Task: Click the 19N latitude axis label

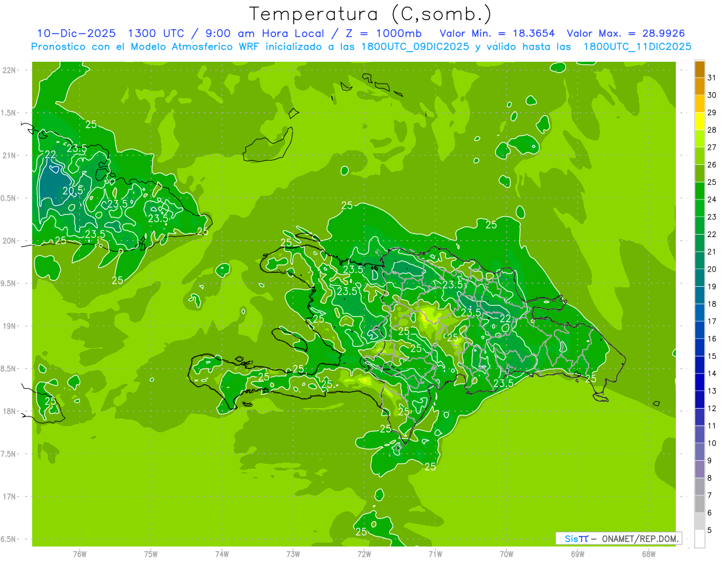Action: (x=10, y=326)
